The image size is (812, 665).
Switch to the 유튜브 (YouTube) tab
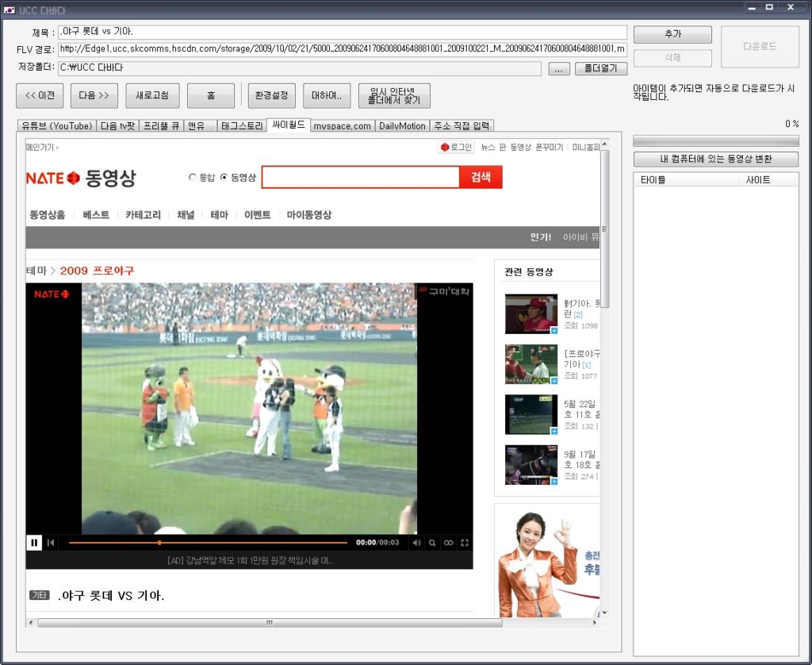57,126
